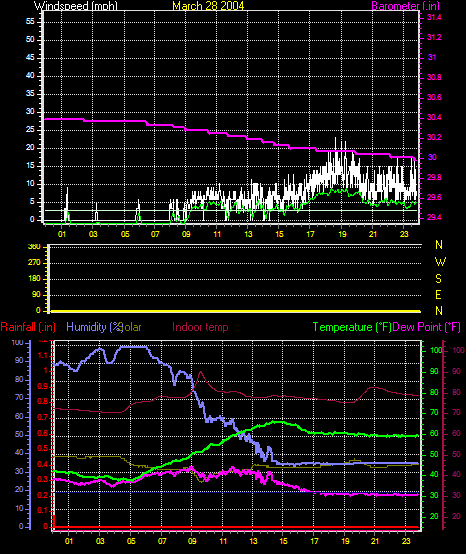Click the March 28 2004 date title
Viewport: 466px width, 554px height.
click(208, 6)
